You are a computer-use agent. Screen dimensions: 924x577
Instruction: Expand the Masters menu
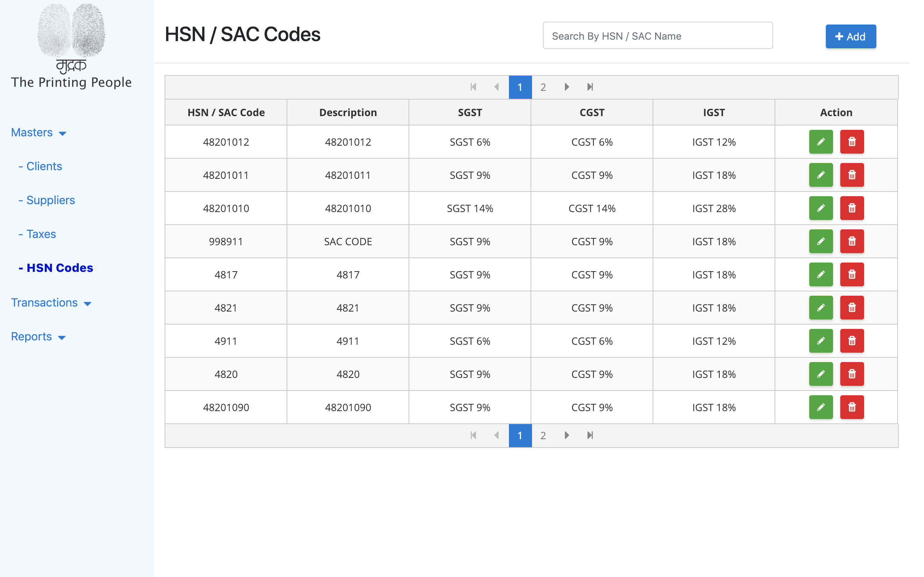click(38, 132)
